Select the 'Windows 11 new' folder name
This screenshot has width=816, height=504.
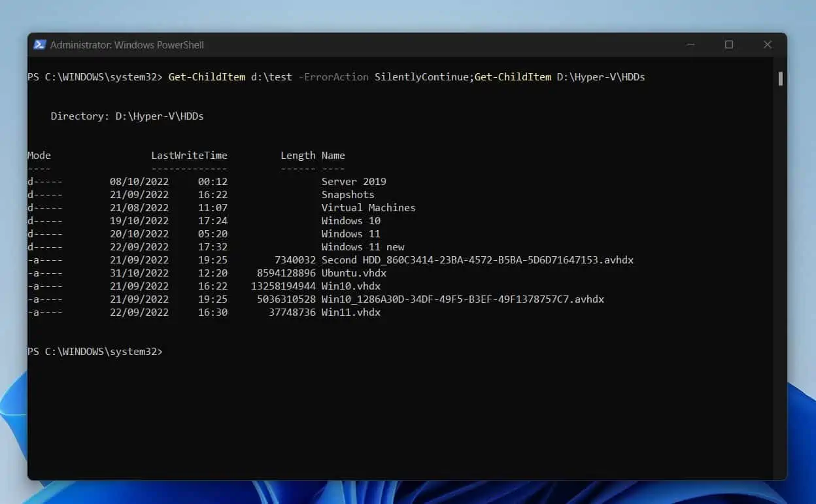pyautogui.click(x=363, y=247)
